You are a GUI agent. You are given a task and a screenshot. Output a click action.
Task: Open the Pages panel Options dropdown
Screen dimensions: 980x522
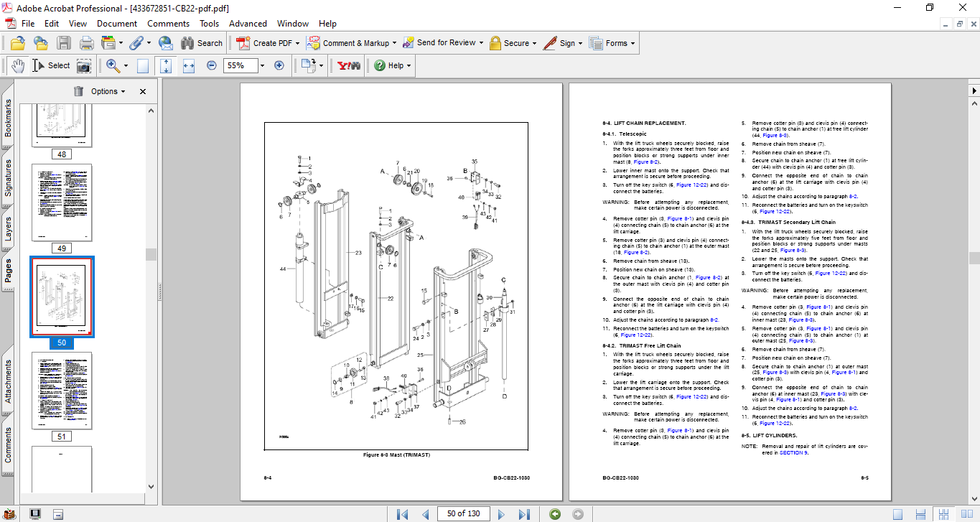[108, 91]
